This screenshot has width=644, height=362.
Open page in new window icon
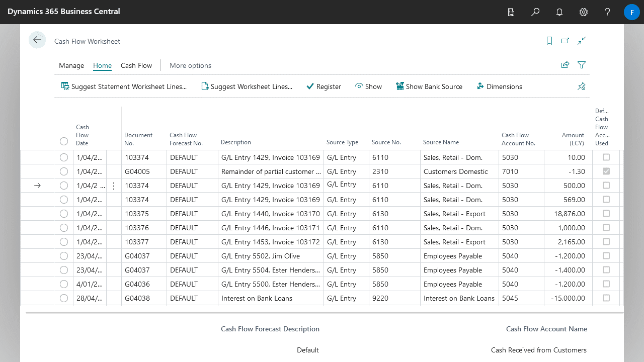click(566, 41)
